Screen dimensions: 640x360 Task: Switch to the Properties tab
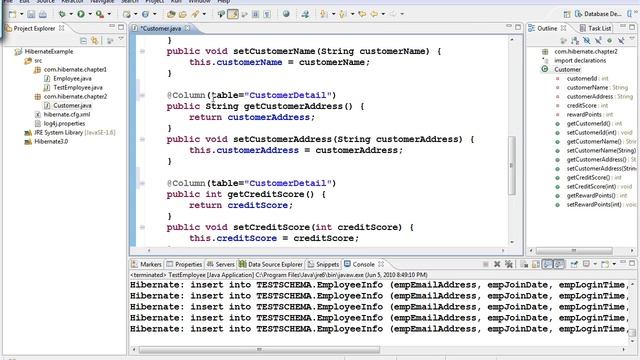(x=184, y=264)
